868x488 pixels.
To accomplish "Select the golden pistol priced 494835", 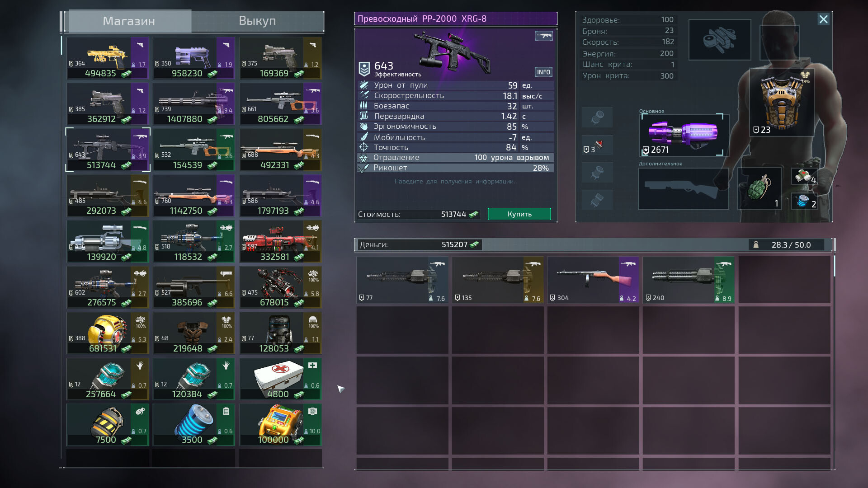I will 108,58.
